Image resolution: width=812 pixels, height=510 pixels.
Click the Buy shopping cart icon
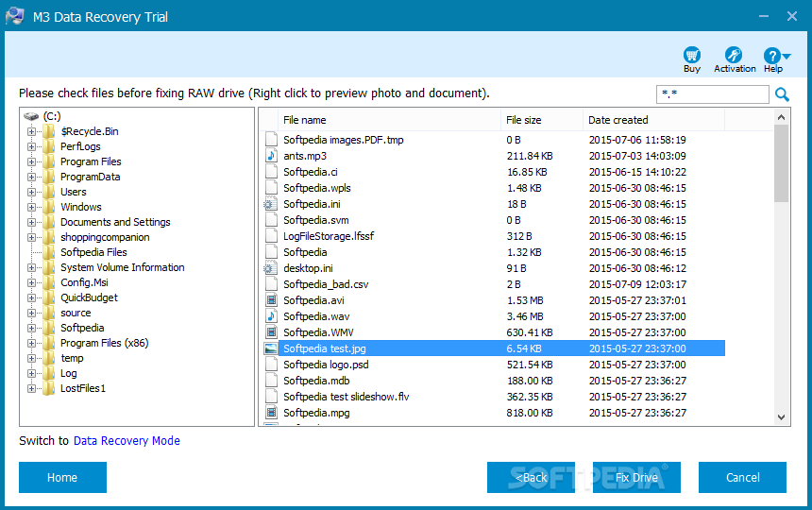click(x=692, y=55)
